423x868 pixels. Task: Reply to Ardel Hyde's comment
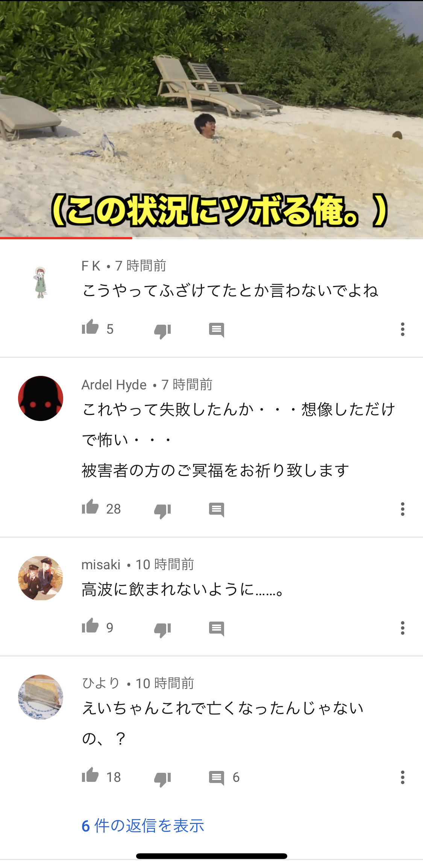click(x=217, y=510)
